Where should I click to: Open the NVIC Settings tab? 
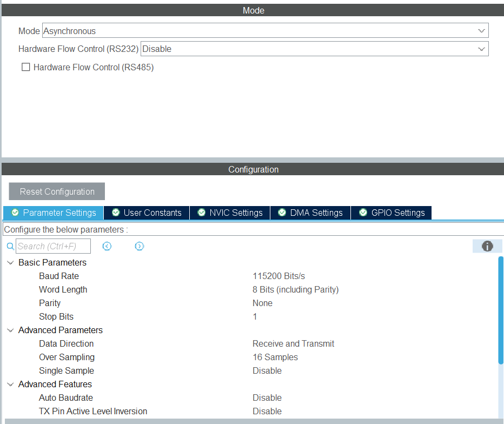[230, 213]
